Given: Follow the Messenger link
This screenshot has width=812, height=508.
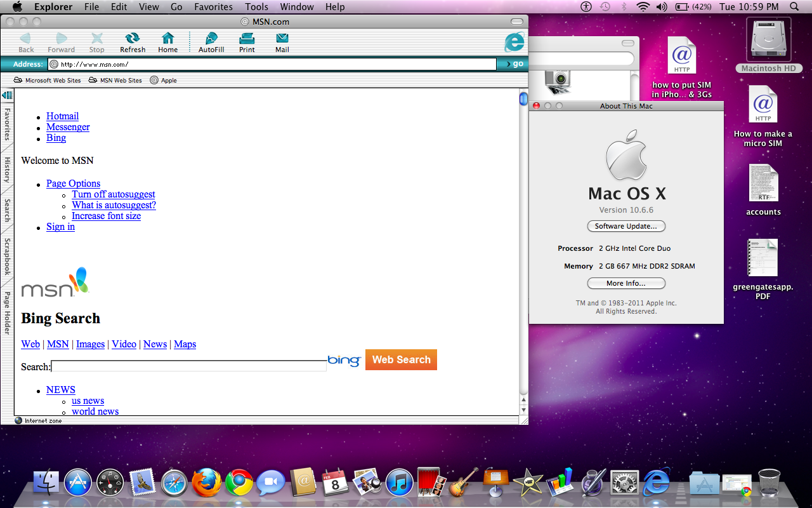Looking at the screenshot, I should click(68, 127).
